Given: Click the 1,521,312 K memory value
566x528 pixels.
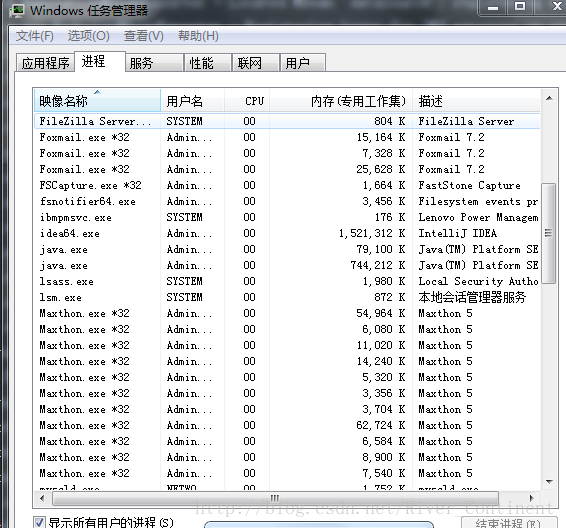Looking at the screenshot, I should point(372,233).
